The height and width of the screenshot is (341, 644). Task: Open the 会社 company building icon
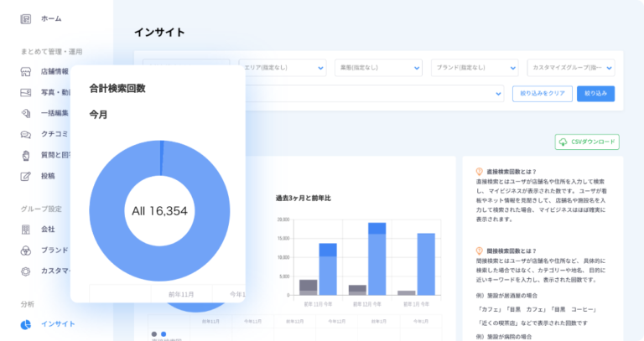25,229
